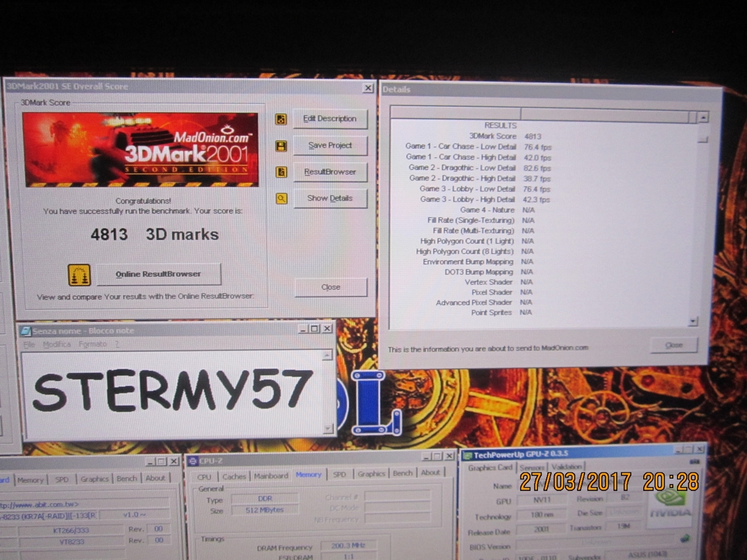The width and height of the screenshot is (747, 560).
Task: Open SPD tab in CPU-Z Memory window
Action: click(x=339, y=474)
